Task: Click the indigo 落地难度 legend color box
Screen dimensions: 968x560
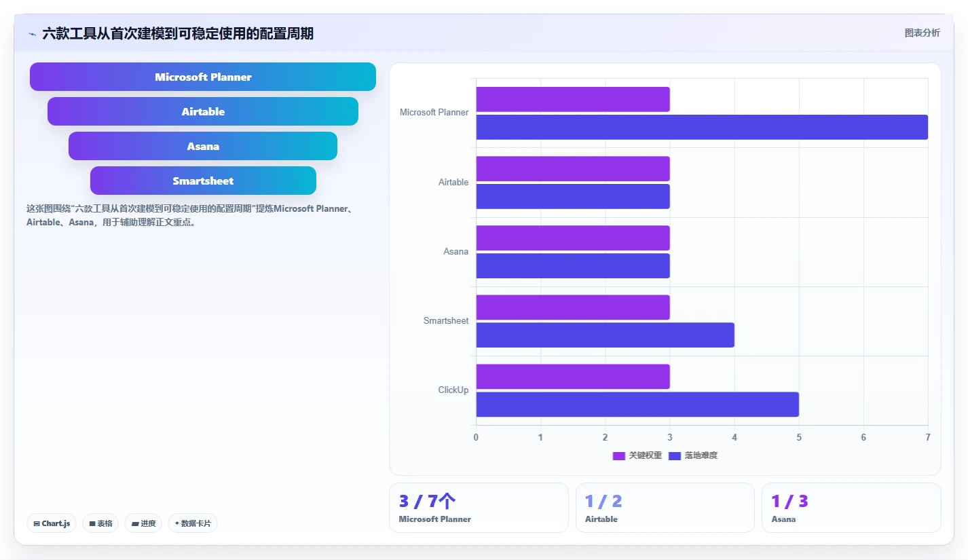Action: click(x=675, y=455)
